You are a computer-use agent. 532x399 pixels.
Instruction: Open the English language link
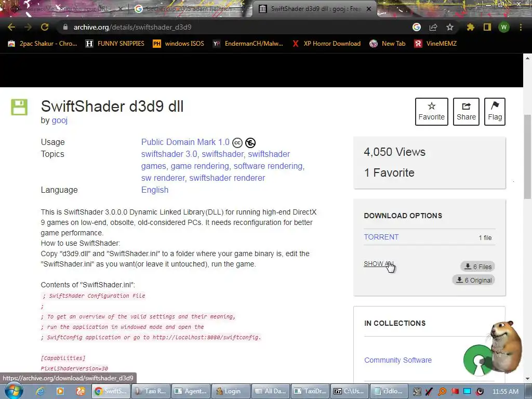tap(155, 190)
